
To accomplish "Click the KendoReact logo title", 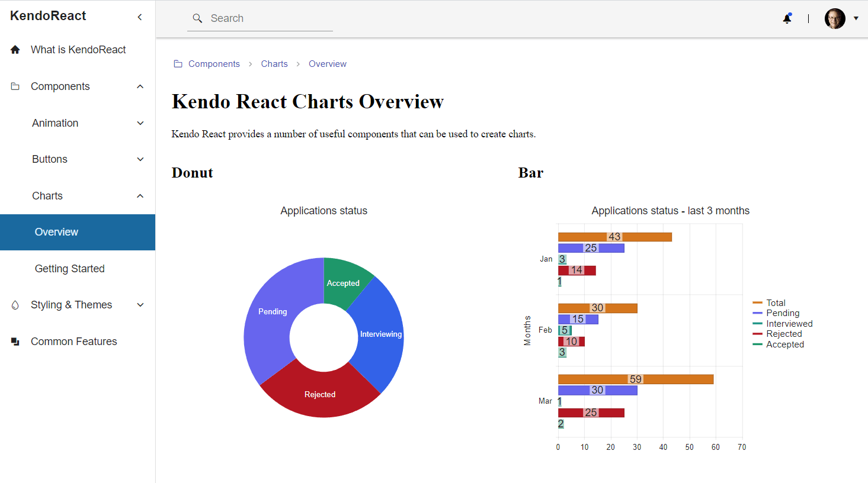I will (x=48, y=16).
